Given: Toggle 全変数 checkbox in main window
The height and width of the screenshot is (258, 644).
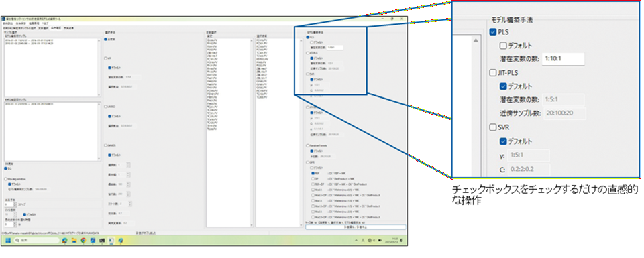Looking at the screenshot, I should 106,40.
